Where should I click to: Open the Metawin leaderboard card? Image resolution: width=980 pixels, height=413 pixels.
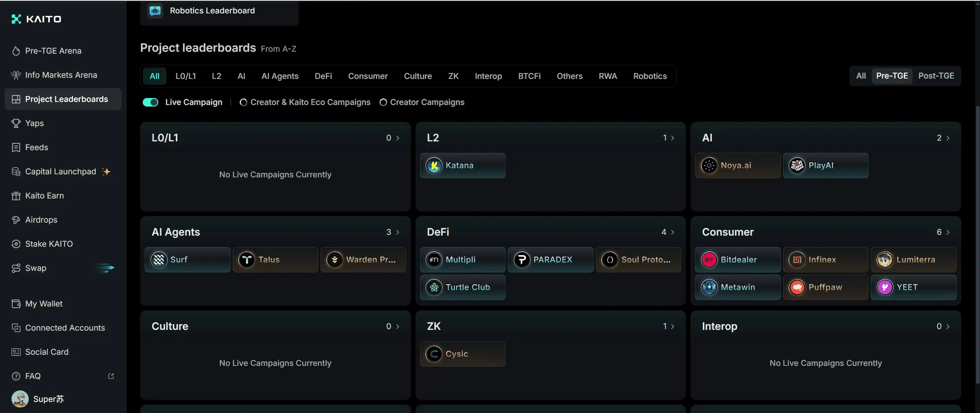[x=738, y=287]
